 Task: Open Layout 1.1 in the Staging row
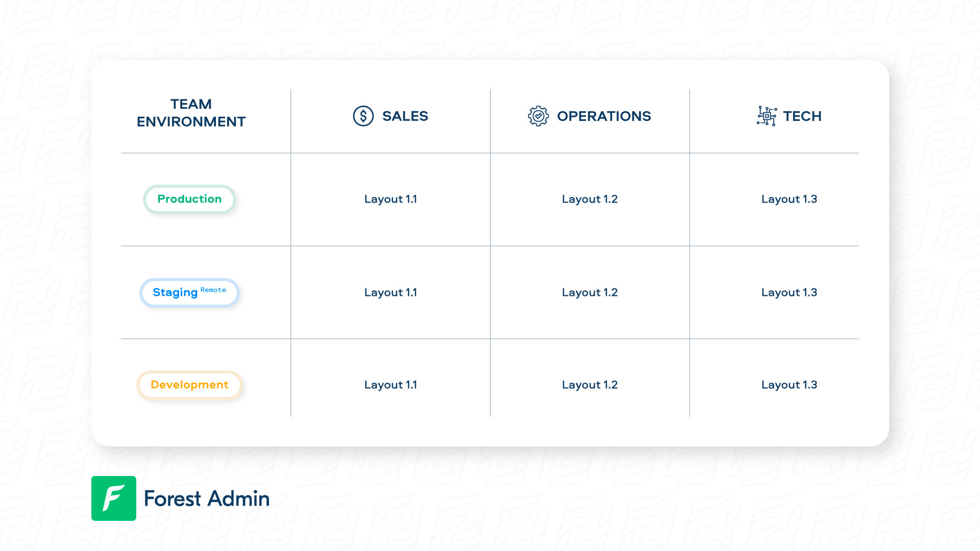pyautogui.click(x=390, y=292)
